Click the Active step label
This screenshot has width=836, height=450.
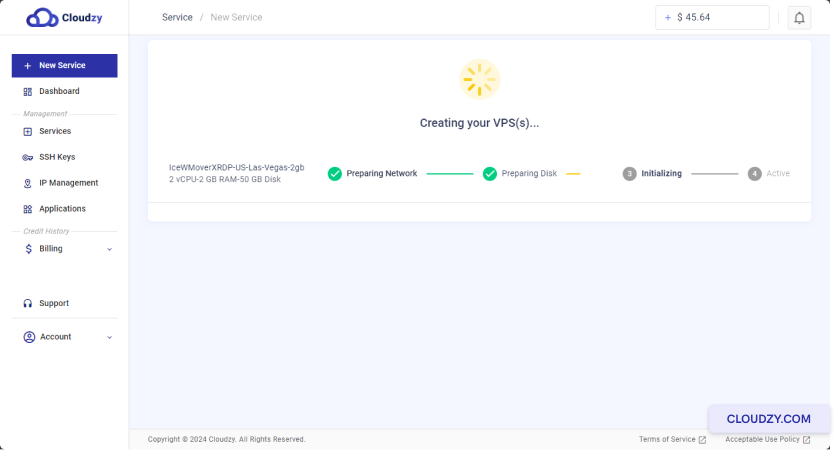tap(778, 173)
